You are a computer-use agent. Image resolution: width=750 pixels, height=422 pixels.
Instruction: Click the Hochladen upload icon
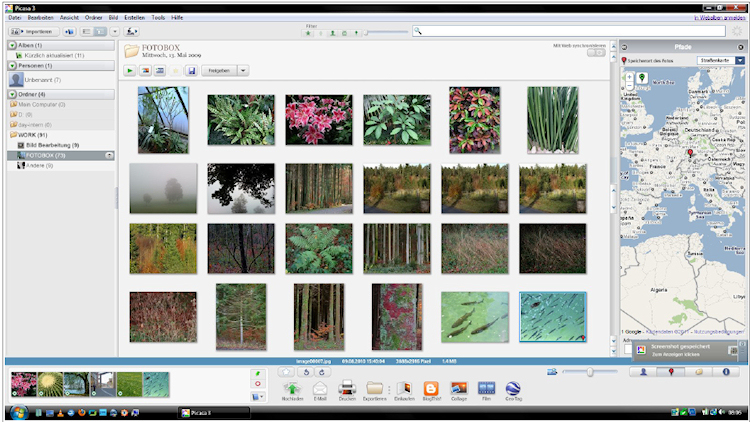292,388
